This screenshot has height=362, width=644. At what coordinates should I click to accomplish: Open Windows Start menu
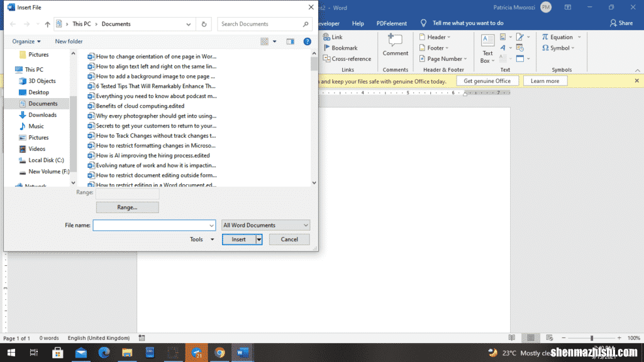click(11, 353)
